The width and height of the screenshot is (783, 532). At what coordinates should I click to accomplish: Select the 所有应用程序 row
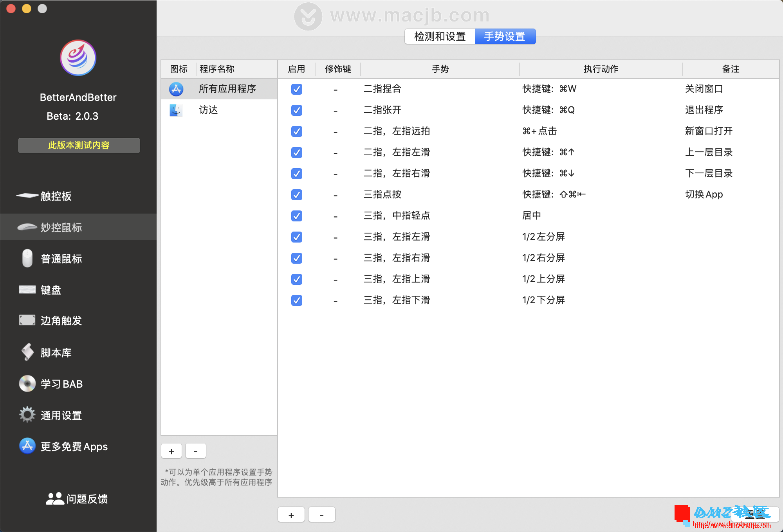click(219, 89)
